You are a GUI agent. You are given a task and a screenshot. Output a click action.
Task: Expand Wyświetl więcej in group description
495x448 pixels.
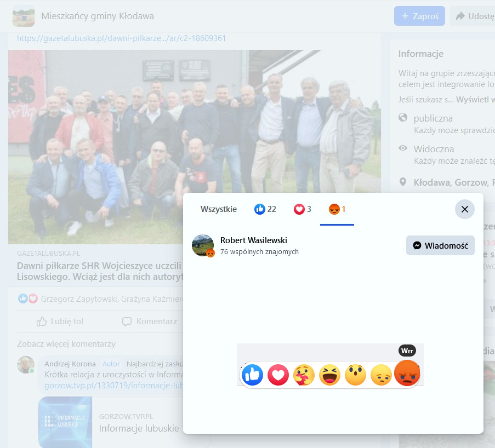click(475, 100)
